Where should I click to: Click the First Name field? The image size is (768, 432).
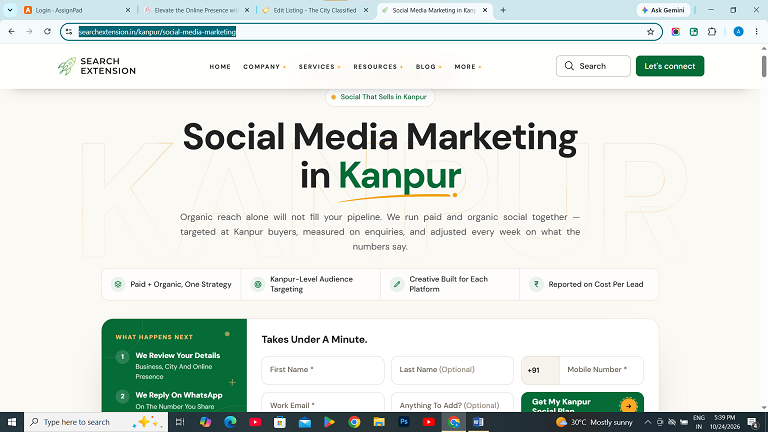[323, 370]
